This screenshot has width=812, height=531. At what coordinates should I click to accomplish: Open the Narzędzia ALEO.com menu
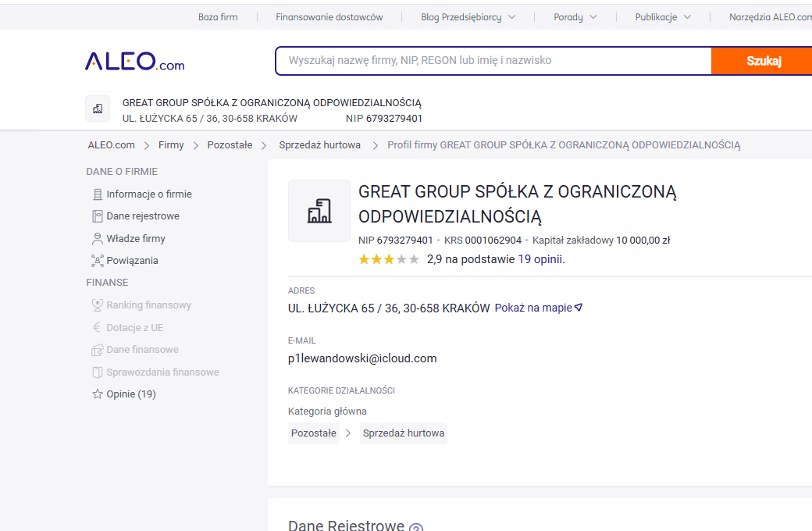pos(771,17)
